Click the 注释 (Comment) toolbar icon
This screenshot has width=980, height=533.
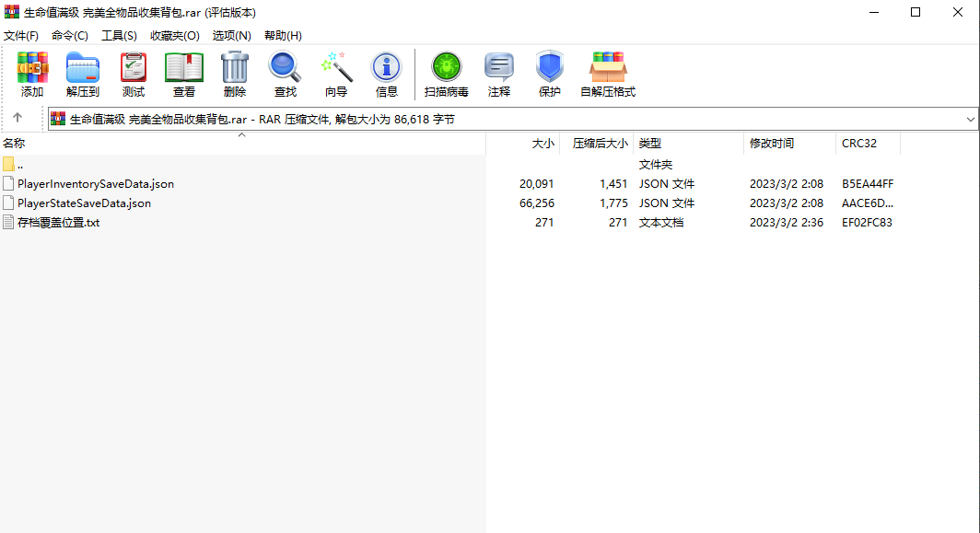pos(499,75)
